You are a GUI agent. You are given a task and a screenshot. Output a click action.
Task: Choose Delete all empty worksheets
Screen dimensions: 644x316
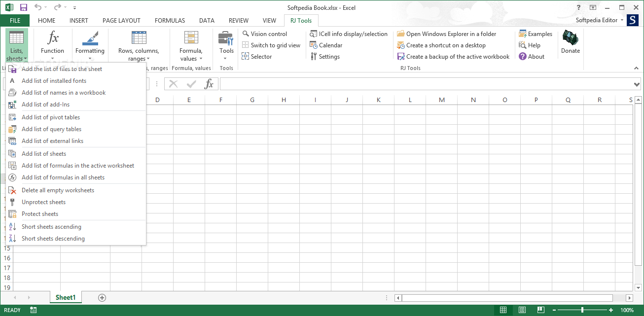76,190
